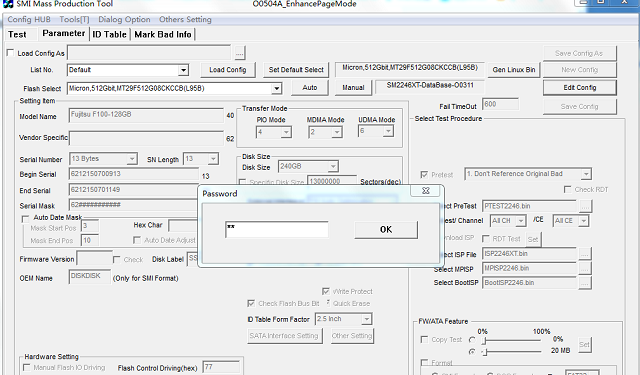Switch to the Mark Bad Info tab

(x=163, y=34)
